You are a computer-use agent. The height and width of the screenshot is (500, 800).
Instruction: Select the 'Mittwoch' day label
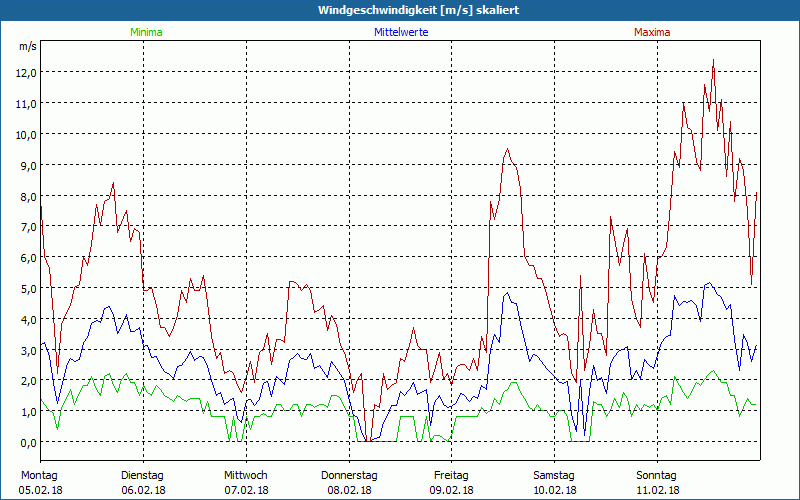point(245,475)
